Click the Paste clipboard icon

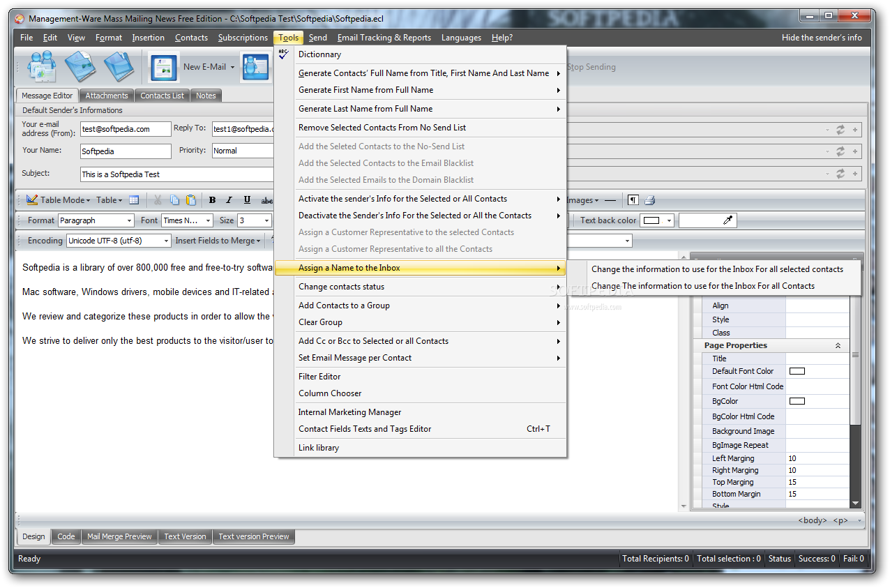191,200
